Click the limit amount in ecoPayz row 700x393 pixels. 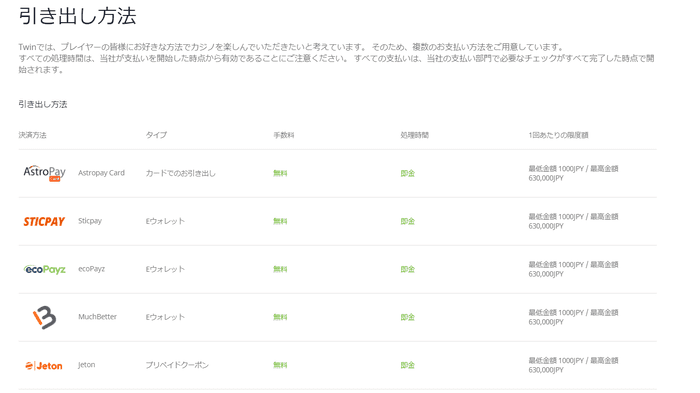[573, 269]
